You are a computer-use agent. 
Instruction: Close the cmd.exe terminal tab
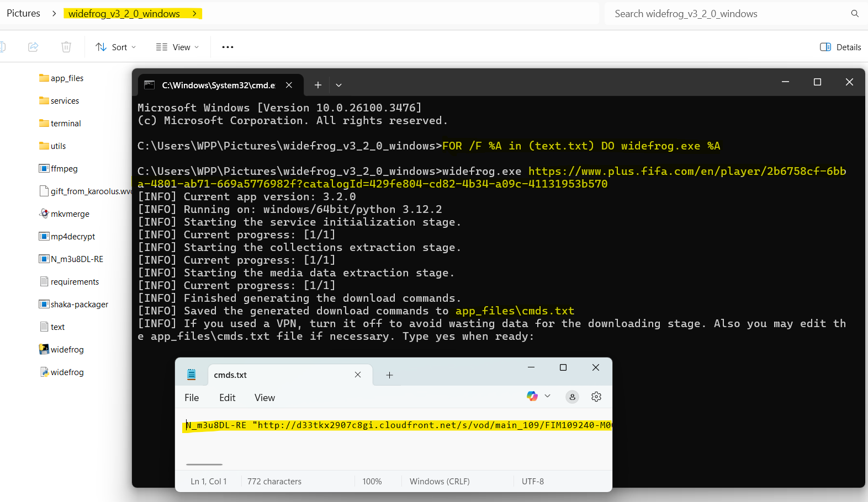click(289, 85)
